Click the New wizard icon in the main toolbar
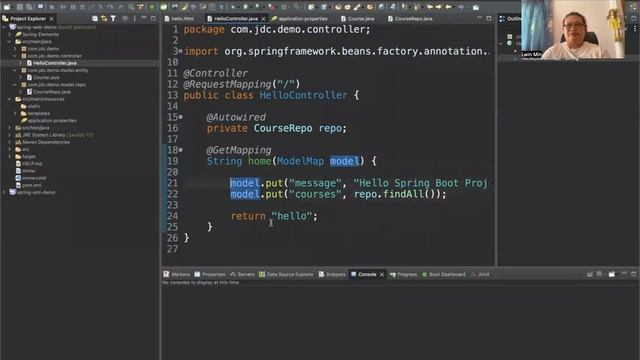This screenshot has width=640, height=360. point(7,7)
